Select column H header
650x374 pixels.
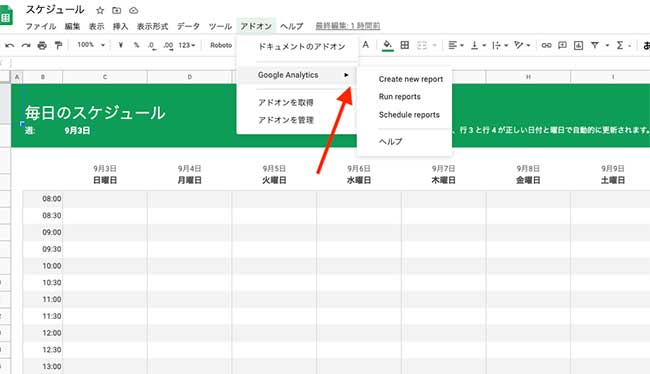click(528, 77)
